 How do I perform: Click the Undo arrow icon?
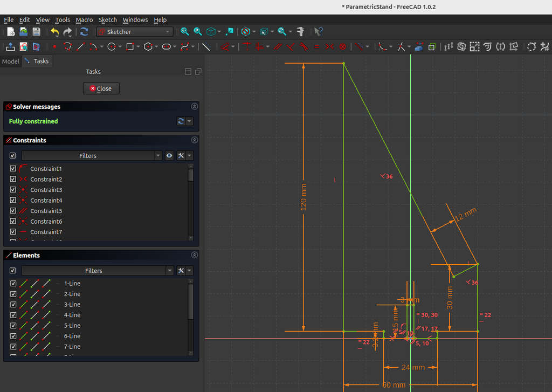tap(54, 32)
